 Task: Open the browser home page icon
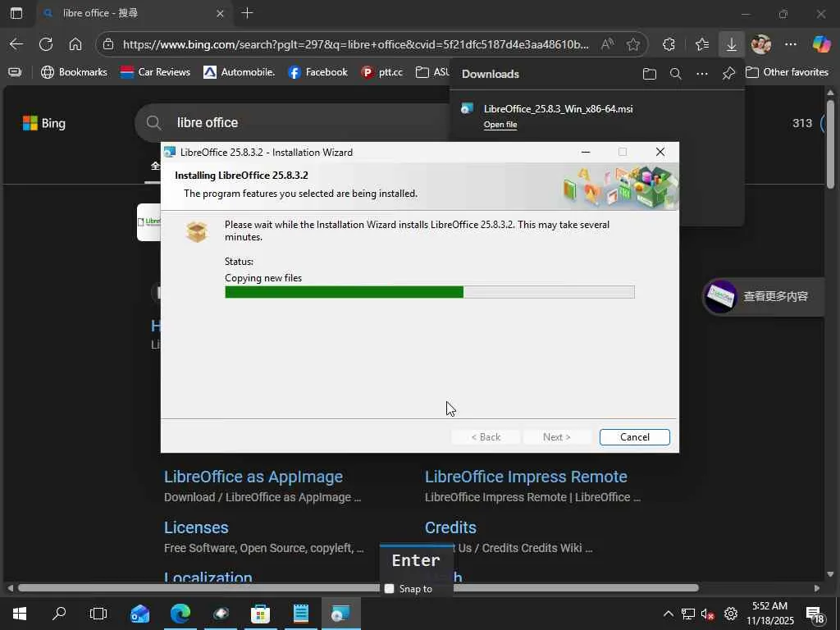pos(75,44)
